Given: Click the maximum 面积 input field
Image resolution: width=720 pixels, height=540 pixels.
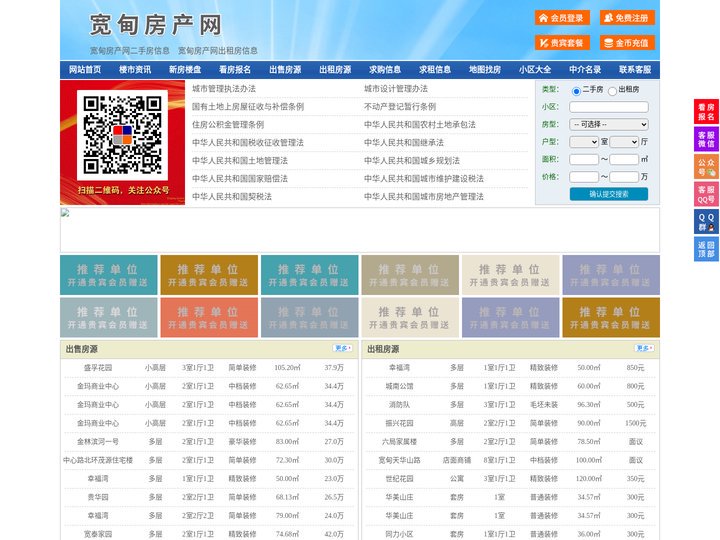Looking at the screenshot, I should (624, 159).
